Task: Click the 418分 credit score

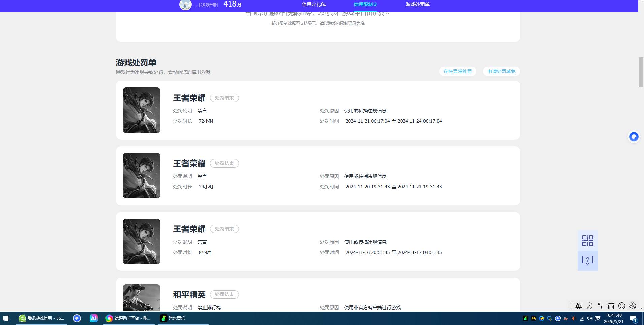Action: pos(232,4)
